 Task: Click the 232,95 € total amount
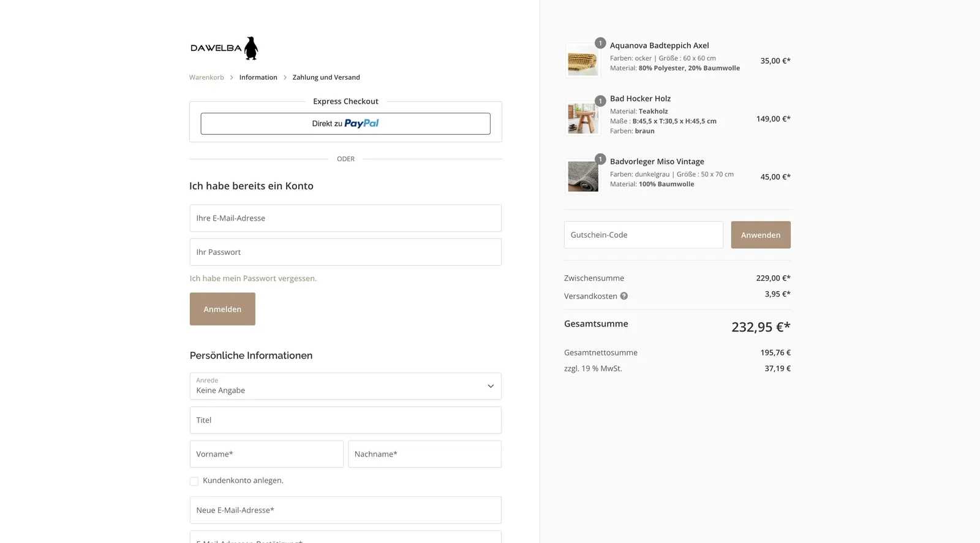[761, 327]
